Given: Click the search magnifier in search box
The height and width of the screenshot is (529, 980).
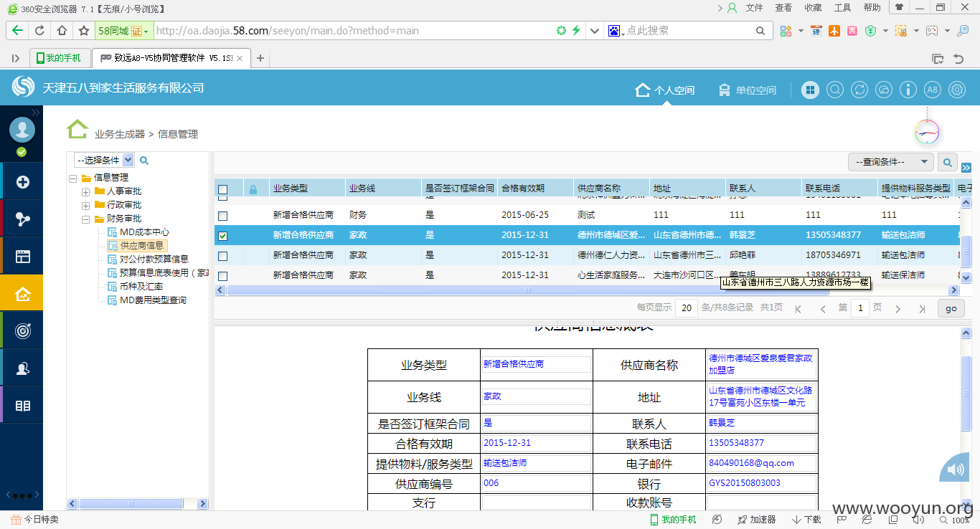Looking at the screenshot, I should [760, 31].
